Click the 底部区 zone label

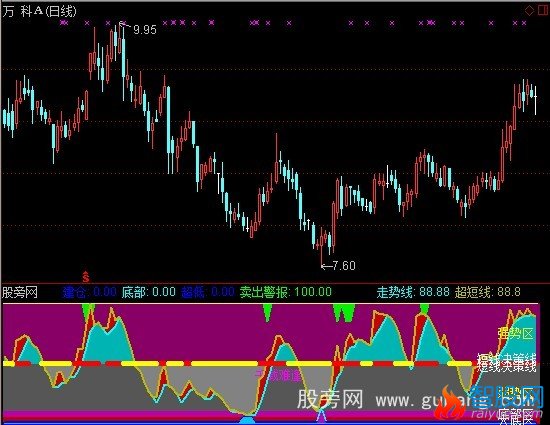point(516,415)
